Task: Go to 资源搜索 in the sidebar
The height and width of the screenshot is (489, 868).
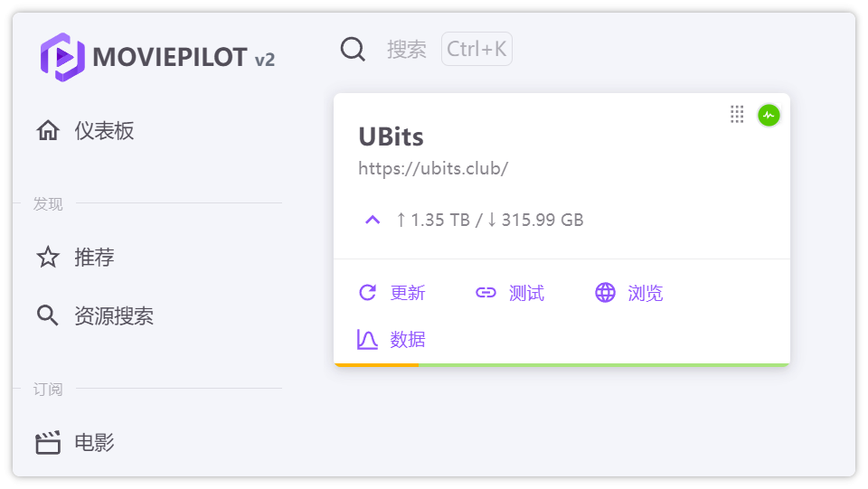Action: pyautogui.click(x=114, y=316)
